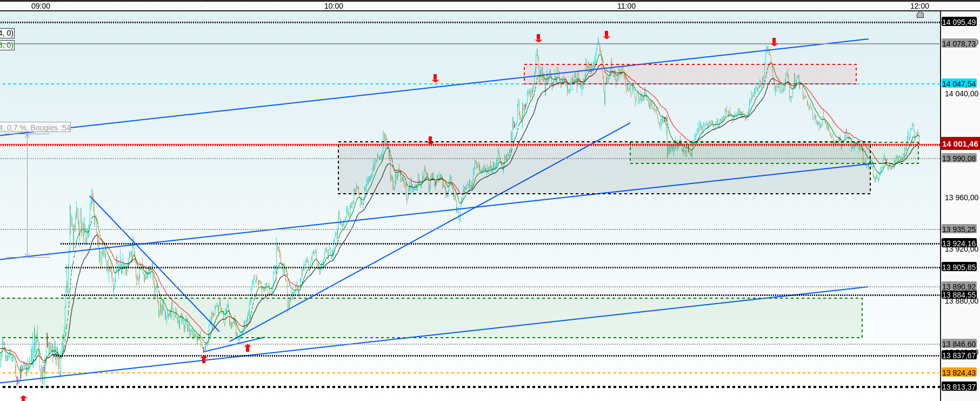This screenshot has width=980, height=401.
Task: Select the measurement label showing Bougies :54
Action: coord(35,128)
